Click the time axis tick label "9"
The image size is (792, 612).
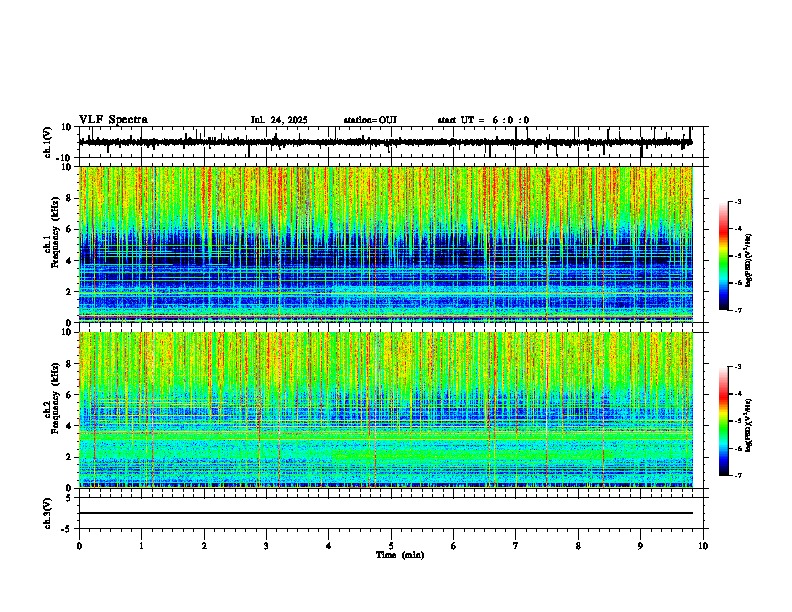640,546
